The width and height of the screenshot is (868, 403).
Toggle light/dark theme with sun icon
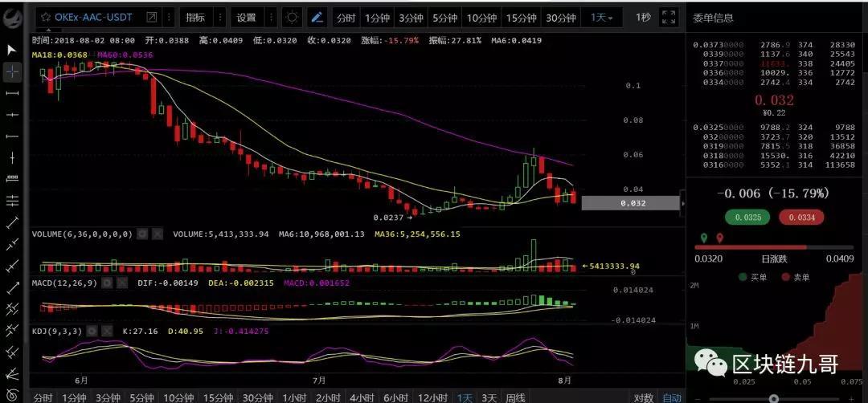[x=293, y=17]
